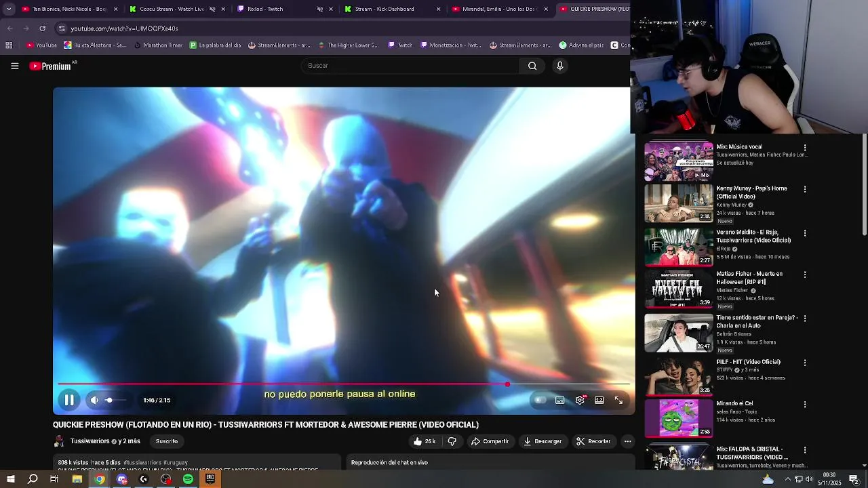Dislike the video

(452, 441)
